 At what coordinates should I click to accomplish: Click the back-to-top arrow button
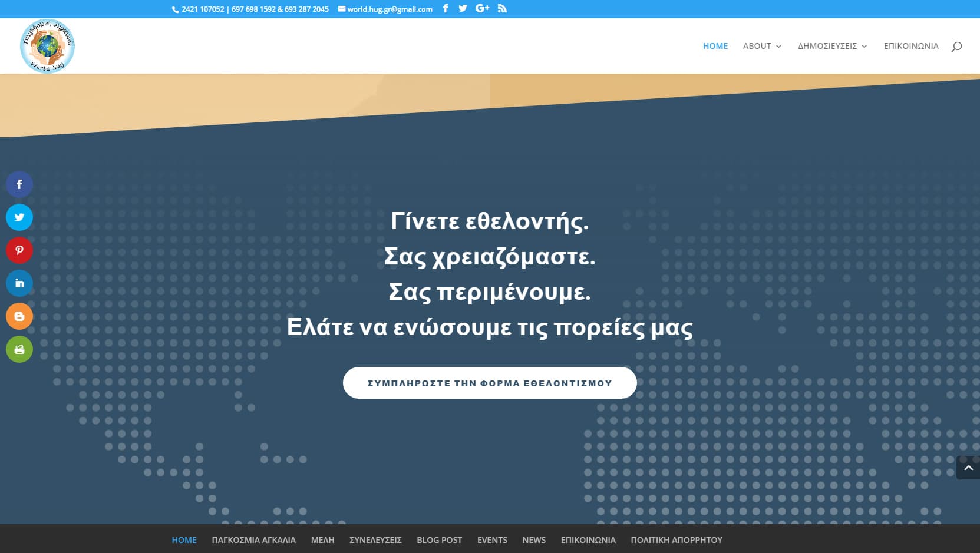pos(968,468)
